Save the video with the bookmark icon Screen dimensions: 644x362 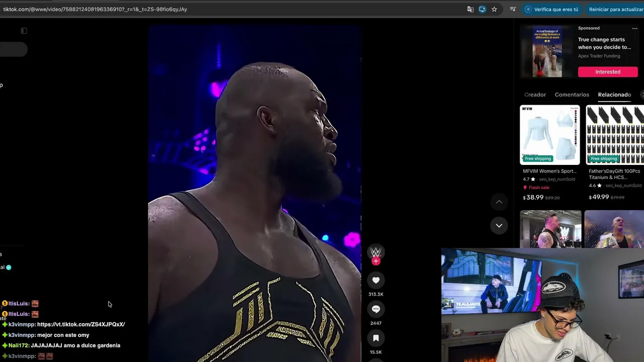pyautogui.click(x=376, y=338)
